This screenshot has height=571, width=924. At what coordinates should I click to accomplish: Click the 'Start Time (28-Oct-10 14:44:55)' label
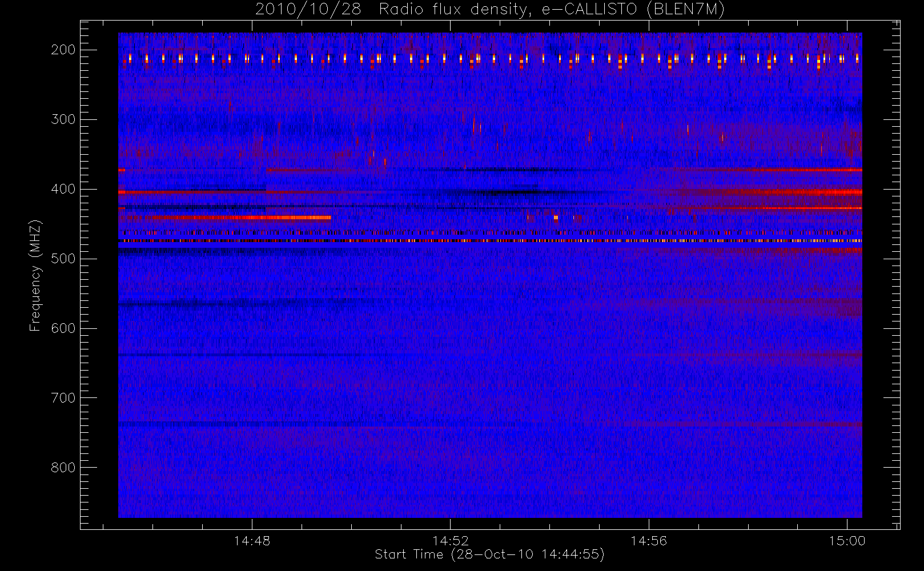(x=490, y=554)
